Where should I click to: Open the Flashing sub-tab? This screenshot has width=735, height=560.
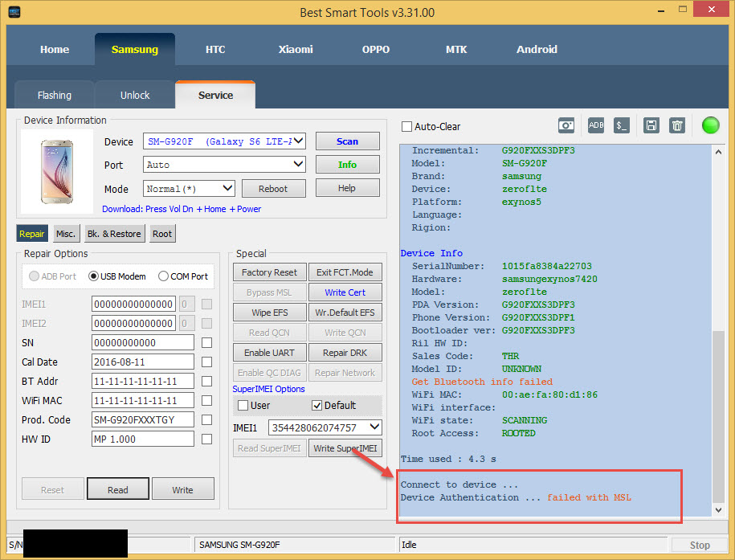point(55,96)
